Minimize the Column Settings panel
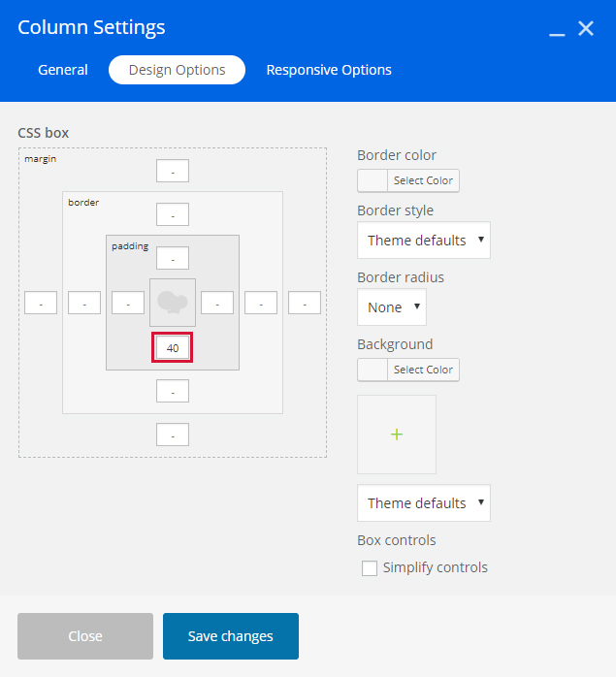The height and width of the screenshot is (677, 616). pos(557,30)
